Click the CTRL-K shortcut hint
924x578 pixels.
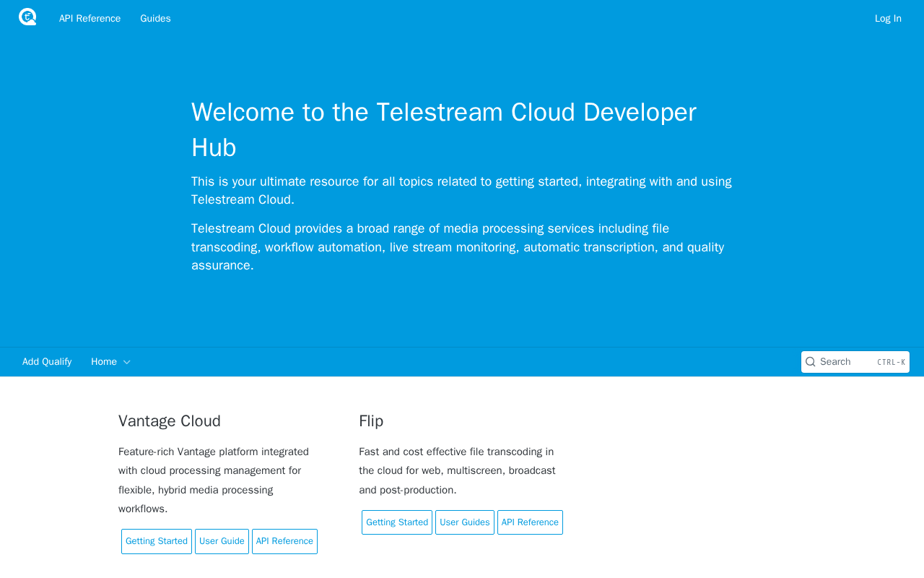[892, 363]
